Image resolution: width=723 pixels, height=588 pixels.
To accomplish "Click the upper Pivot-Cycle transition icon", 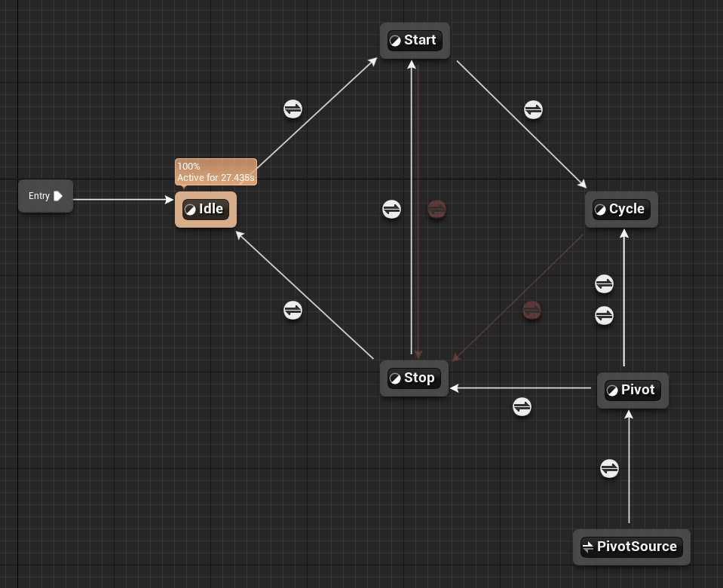I will point(604,283).
